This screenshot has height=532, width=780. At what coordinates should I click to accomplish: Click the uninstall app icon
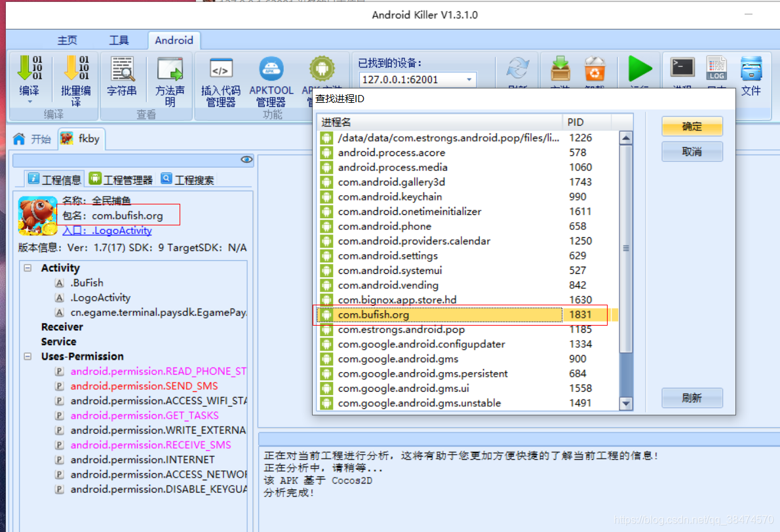pos(595,68)
